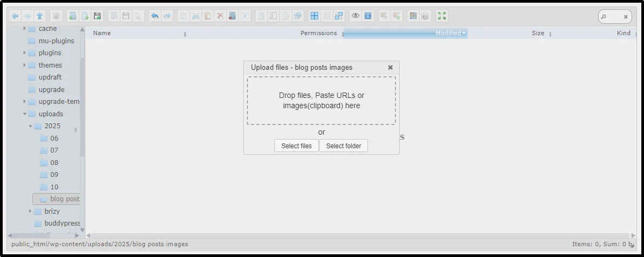Collapse the uploads folder arrow
Screen dimensions: 644x257
coord(25,114)
